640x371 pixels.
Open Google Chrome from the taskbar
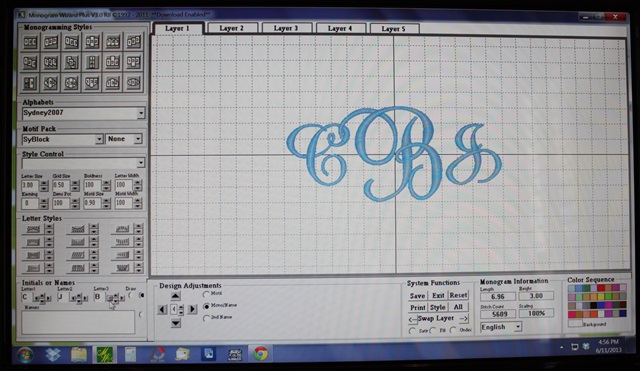coord(260,353)
